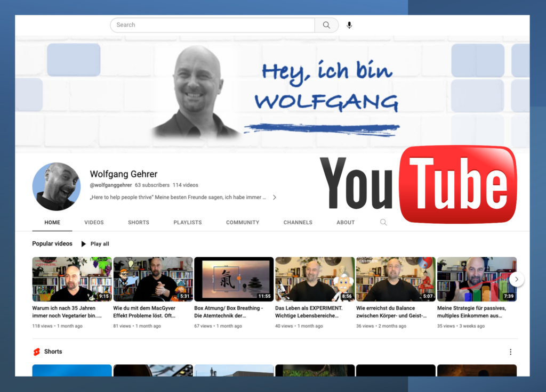Screen dimensions: 546x392
Task: Show next popular videos with arrow
Action: point(517,279)
